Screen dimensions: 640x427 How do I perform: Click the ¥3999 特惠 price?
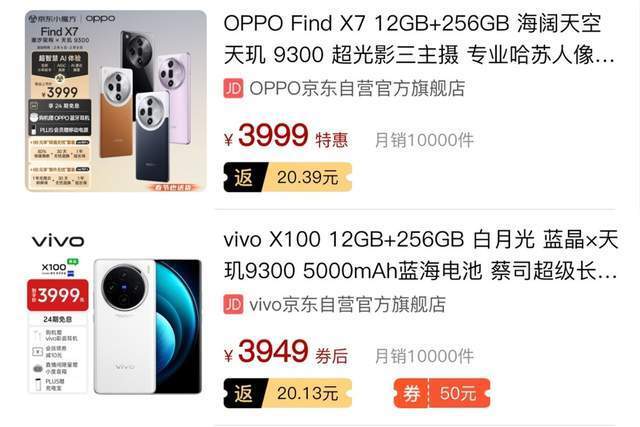(286, 136)
